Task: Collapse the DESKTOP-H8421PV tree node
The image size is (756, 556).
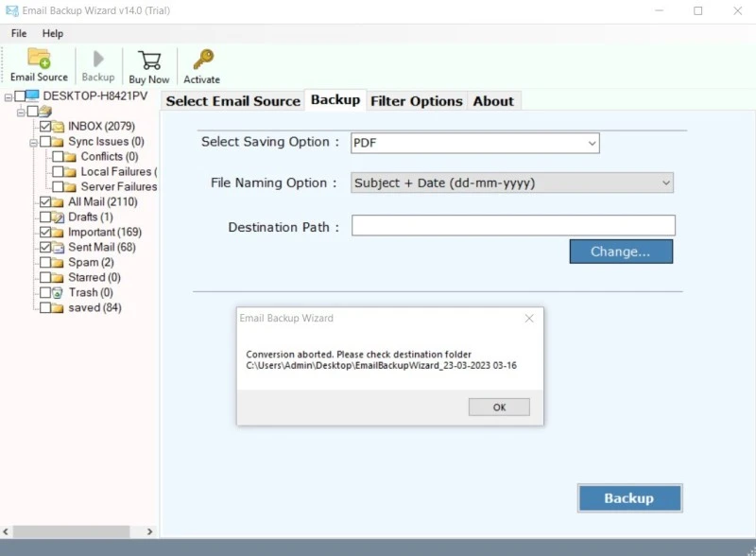Action: pyautogui.click(x=9, y=97)
